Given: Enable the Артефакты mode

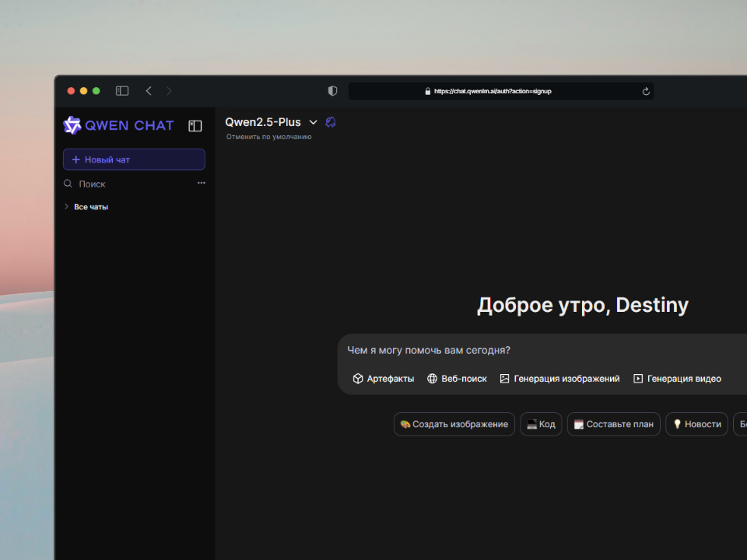Looking at the screenshot, I should [x=384, y=379].
